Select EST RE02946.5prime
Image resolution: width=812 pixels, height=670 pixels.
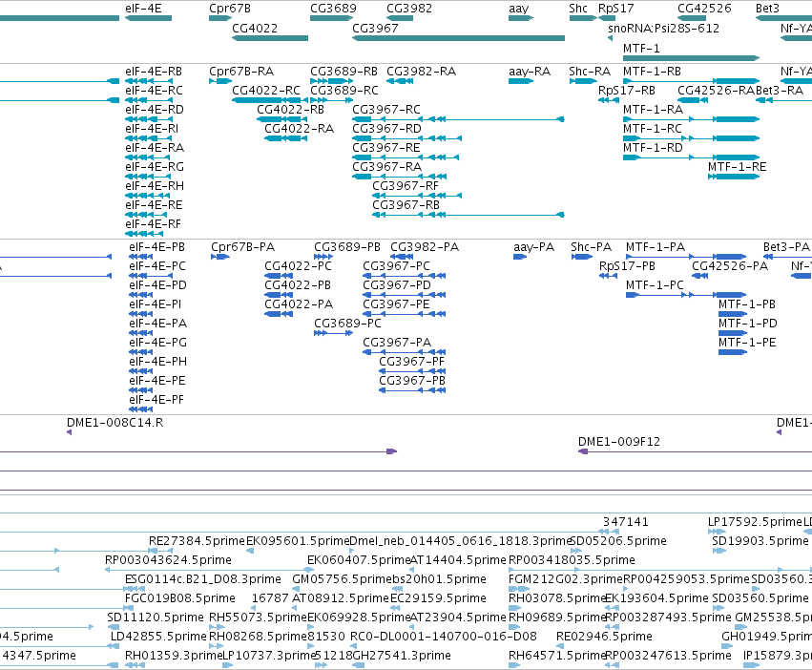point(604,637)
